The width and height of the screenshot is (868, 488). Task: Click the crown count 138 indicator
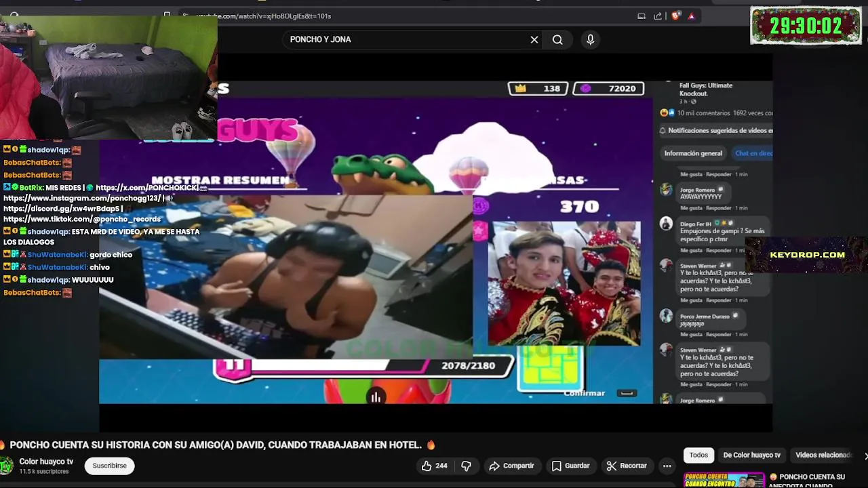pos(538,89)
